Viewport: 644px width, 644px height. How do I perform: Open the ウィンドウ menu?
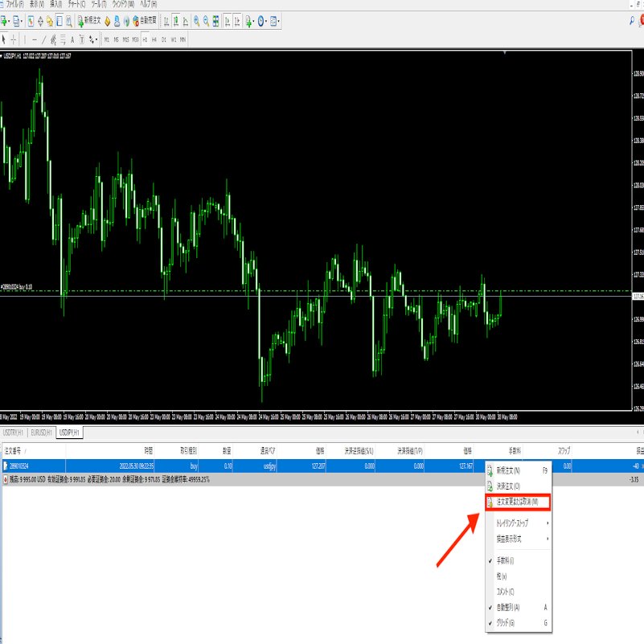tap(123, 5)
